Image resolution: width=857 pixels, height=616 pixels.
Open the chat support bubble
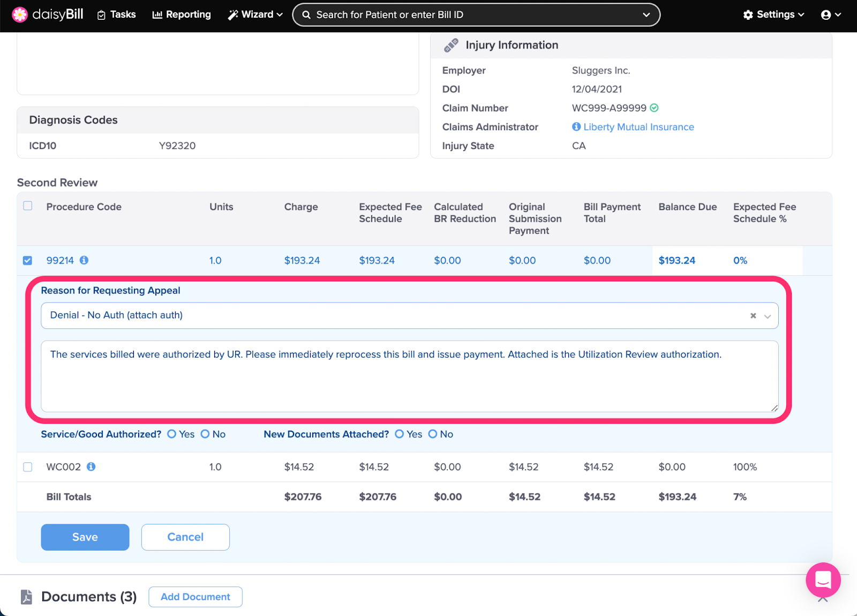(823, 580)
